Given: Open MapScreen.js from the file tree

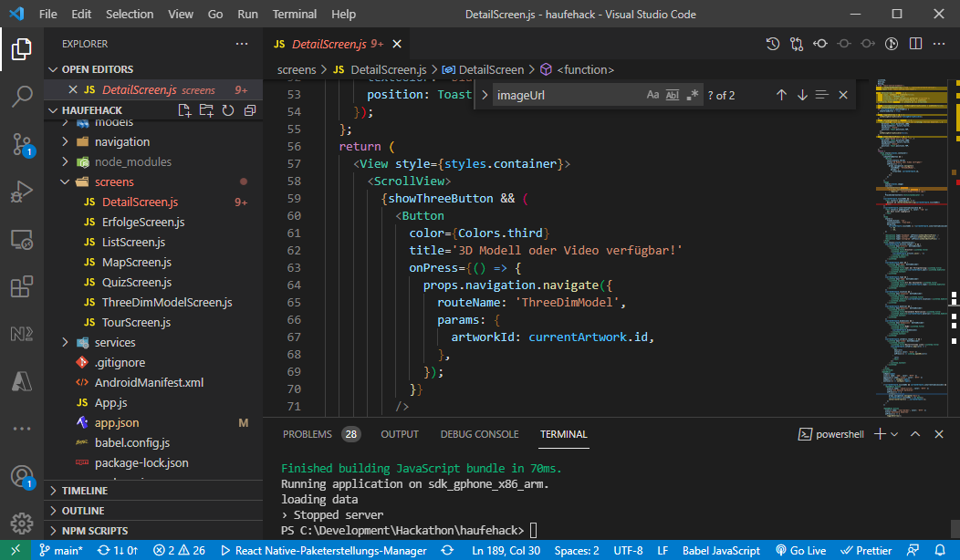Looking at the screenshot, I should click(x=136, y=262).
